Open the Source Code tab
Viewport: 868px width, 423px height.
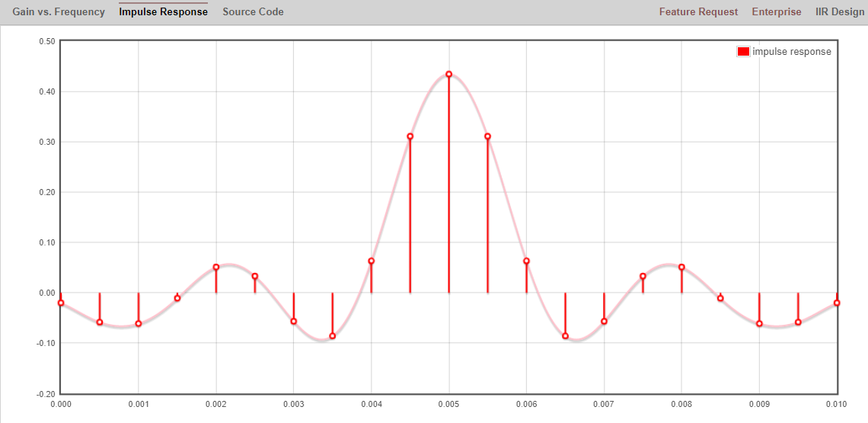[x=253, y=12]
